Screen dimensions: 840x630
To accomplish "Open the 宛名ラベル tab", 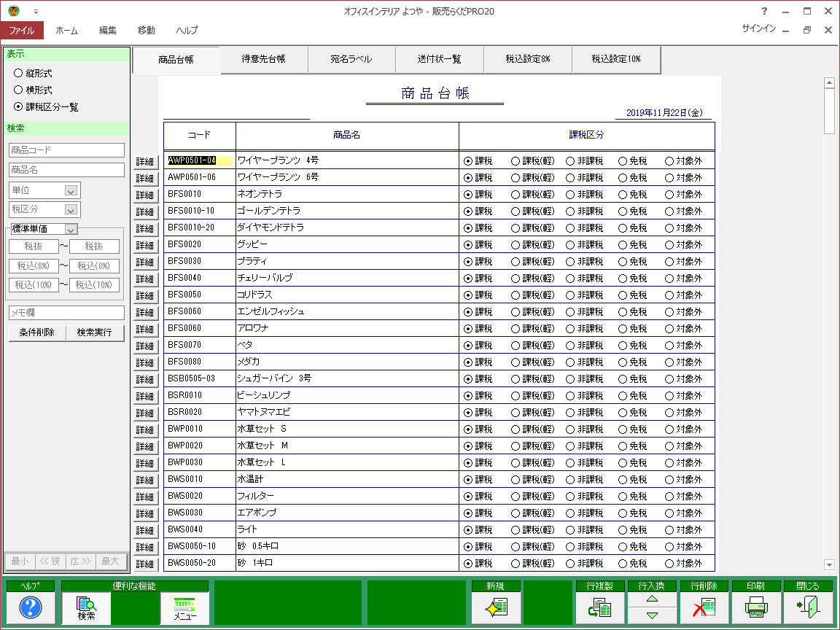I will [351, 60].
